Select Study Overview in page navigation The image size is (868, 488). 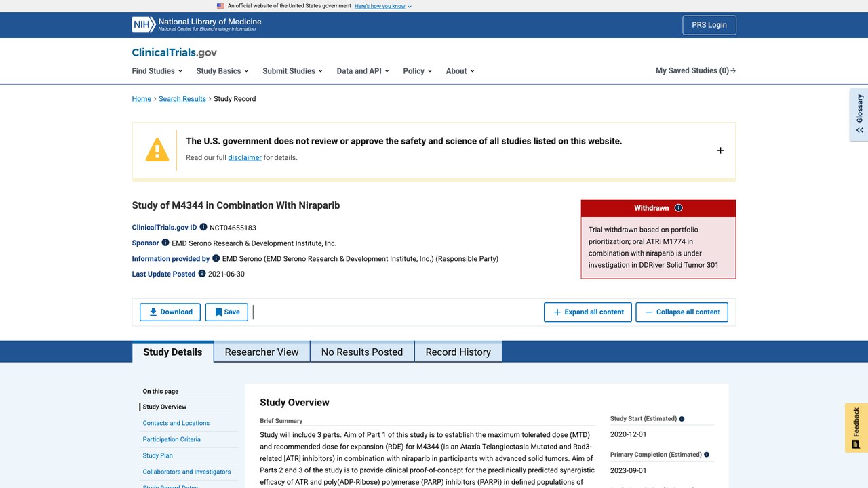tap(165, 407)
